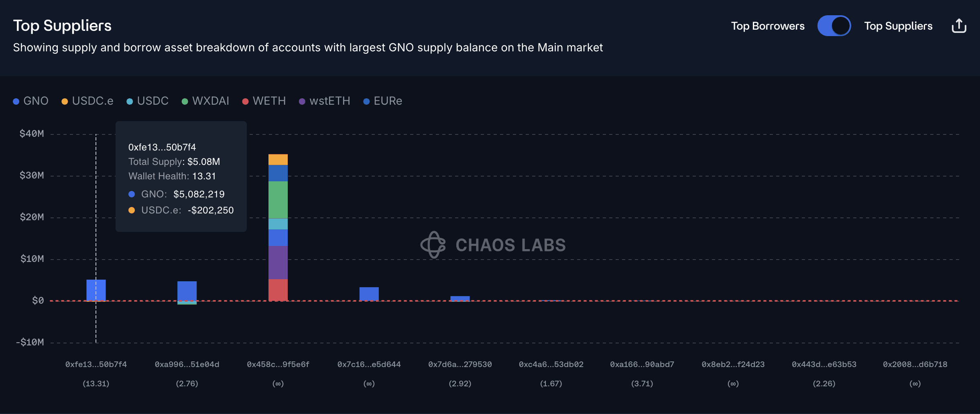Click the export share icon
Image resolution: width=980 pixels, height=414 pixels.
959,26
